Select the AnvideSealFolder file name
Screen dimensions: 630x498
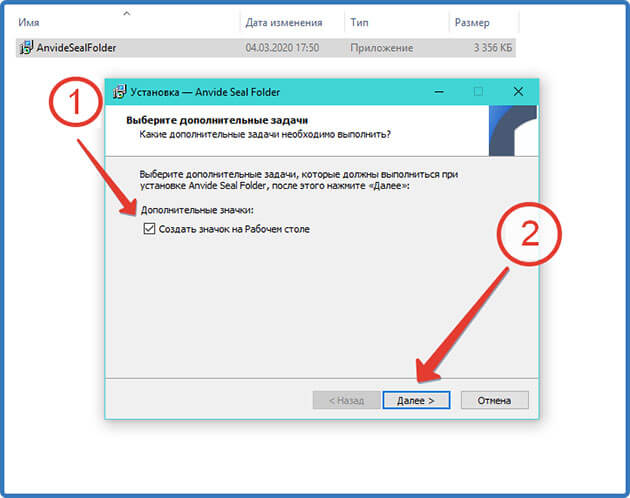click(76, 48)
